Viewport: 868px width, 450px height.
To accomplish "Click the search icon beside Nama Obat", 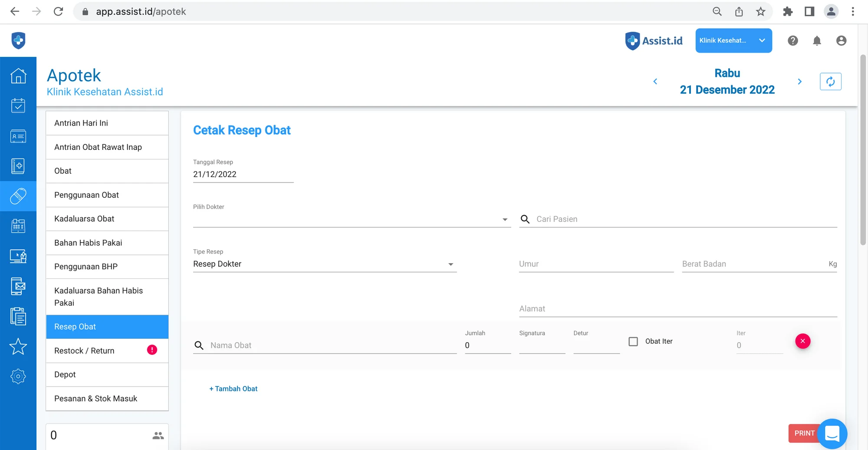I will point(199,345).
